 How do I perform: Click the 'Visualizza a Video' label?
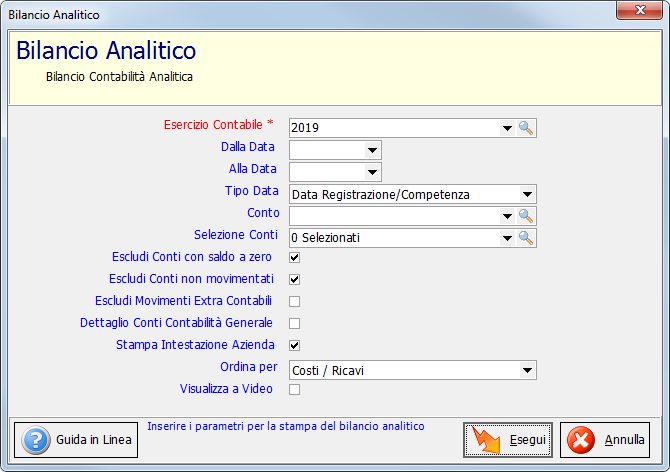pos(226,389)
